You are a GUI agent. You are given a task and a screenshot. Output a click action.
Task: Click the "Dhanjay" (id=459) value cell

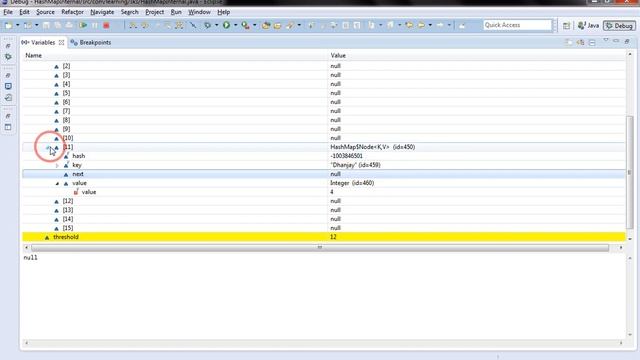tap(355, 165)
